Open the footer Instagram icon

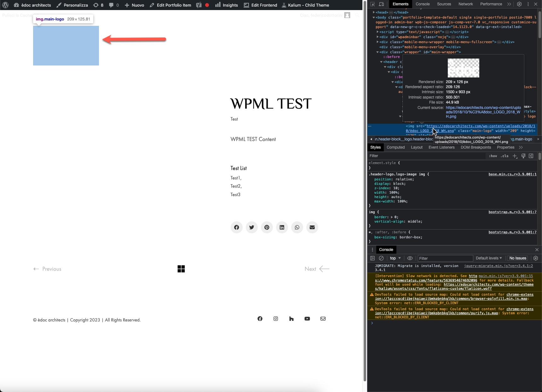(x=276, y=319)
